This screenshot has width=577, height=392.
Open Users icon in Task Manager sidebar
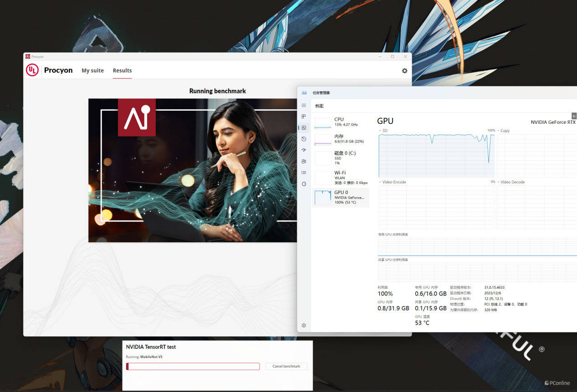click(x=304, y=161)
